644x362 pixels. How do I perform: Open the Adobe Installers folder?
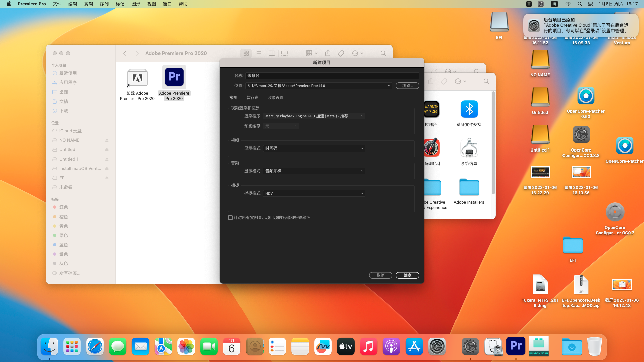pyautogui.click(x=469, y=187)
